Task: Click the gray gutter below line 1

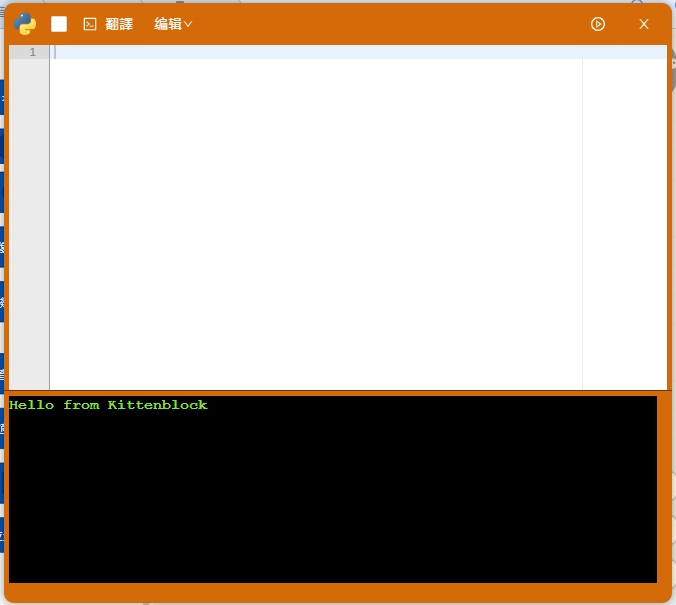Action: [29, 220]
